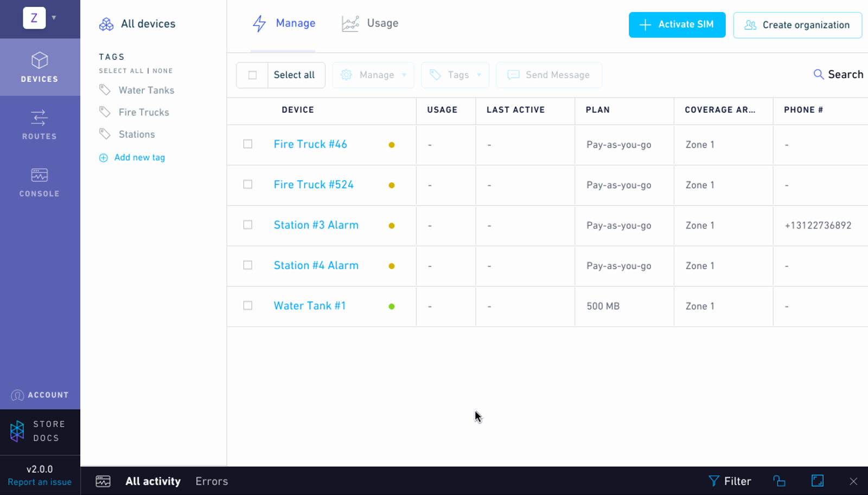
Task: Open the Station #3 Alarm device link
Action: pyautogui.click(x=316, y=225)
